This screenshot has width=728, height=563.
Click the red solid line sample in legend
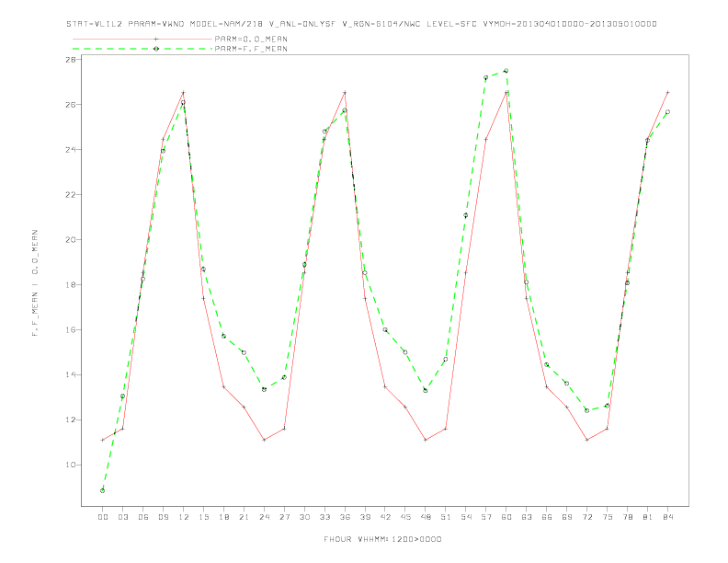point(142,39)
